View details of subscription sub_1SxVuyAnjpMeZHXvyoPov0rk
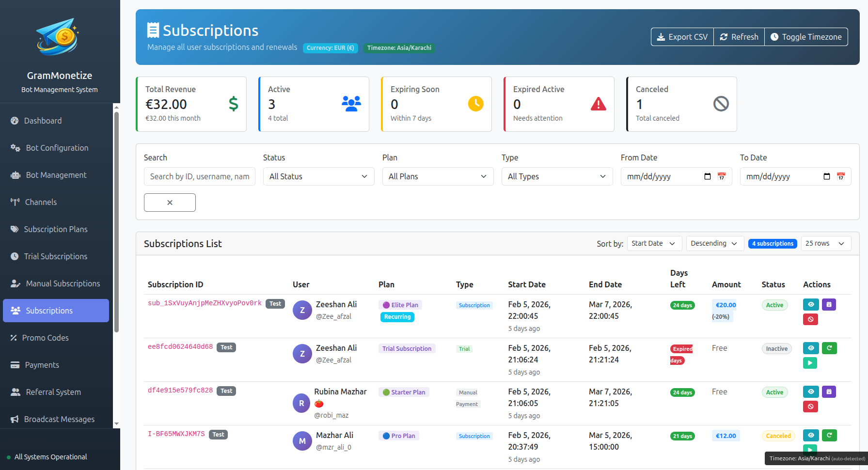 [811, 304]
